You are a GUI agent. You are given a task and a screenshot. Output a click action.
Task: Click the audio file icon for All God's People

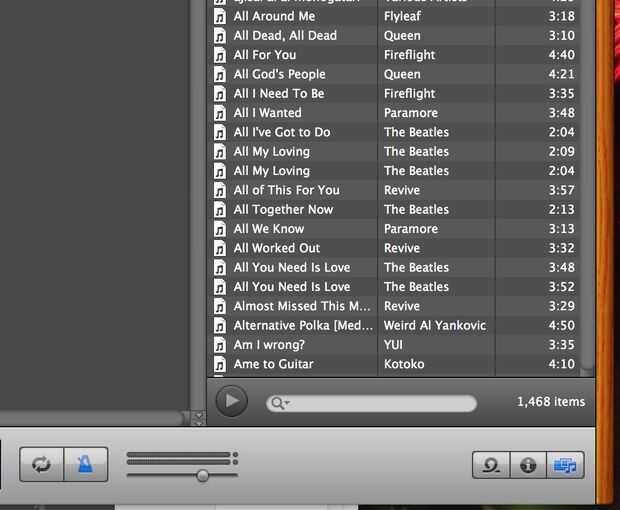[x=220, y=75]
